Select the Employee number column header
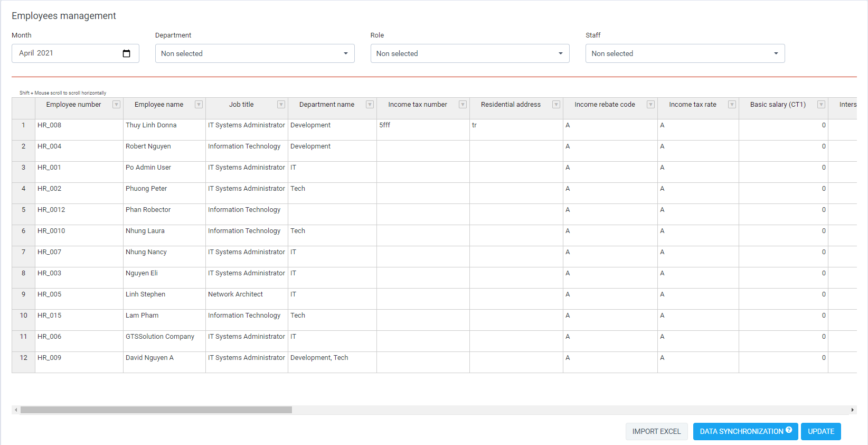868x445 pixels. (79, 108)
